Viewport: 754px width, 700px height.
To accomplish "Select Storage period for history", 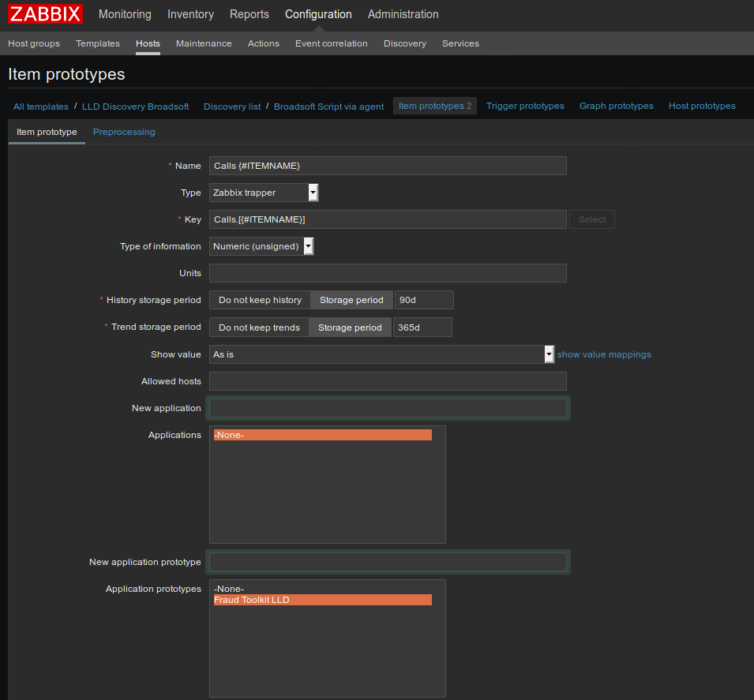I will point(351,300).
